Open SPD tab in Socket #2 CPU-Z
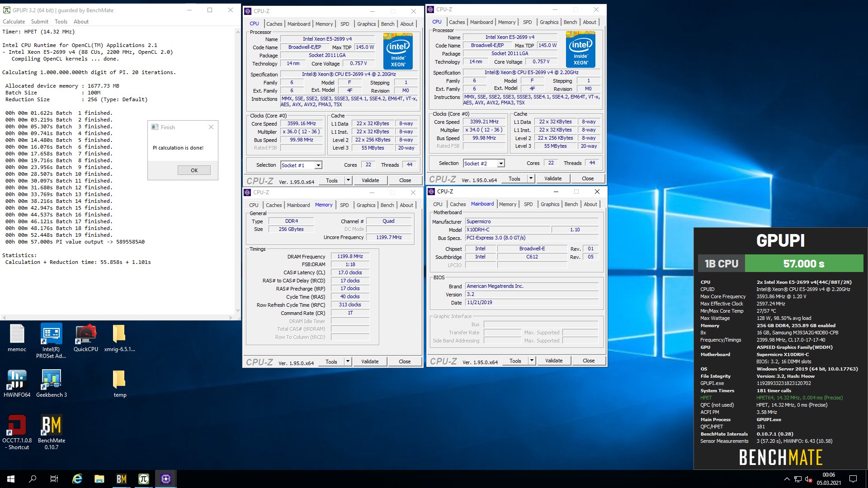 pos(527,22)
